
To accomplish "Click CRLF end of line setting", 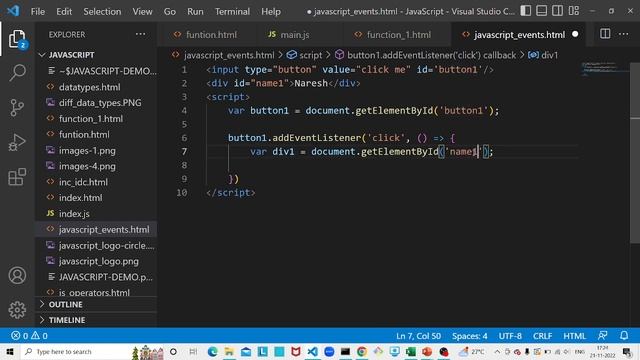I will tap(542, 336).
